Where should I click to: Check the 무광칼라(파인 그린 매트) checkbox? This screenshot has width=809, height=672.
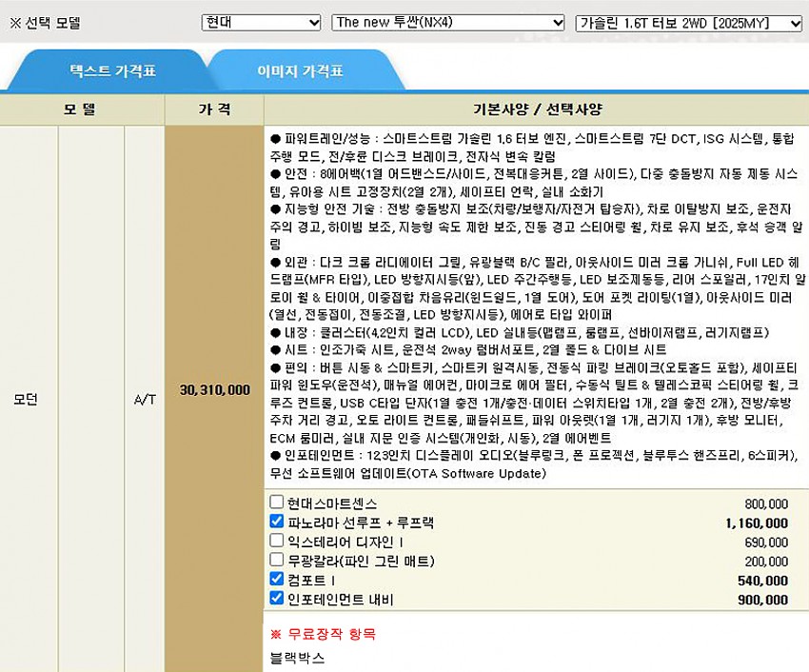coord(277,561)
